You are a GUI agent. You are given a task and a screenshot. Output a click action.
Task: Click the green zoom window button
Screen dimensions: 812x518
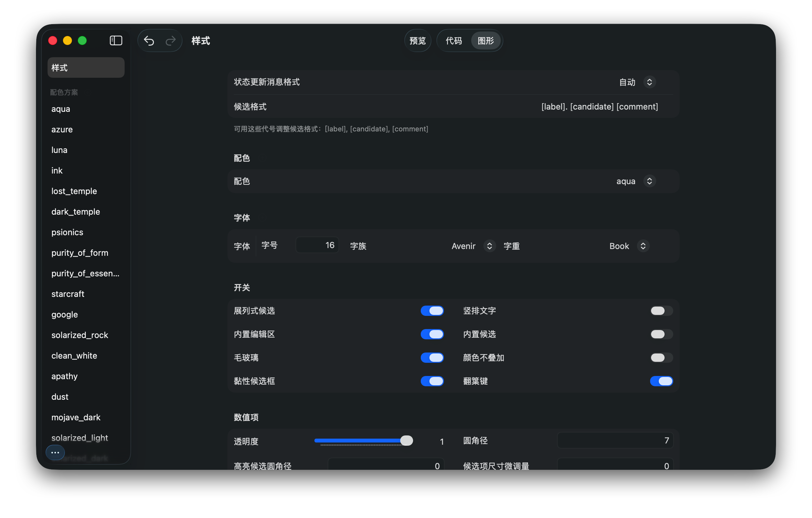pos(82,40)
